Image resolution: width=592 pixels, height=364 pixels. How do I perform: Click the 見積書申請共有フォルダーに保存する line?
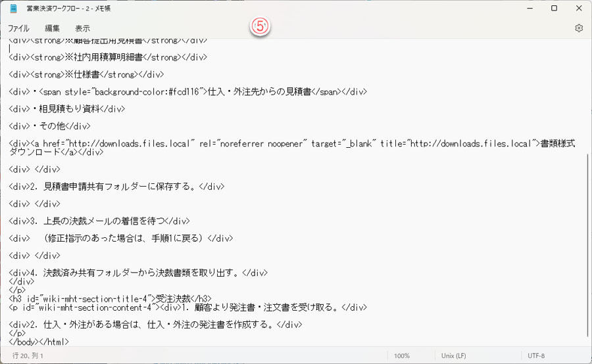pos(116,187)
